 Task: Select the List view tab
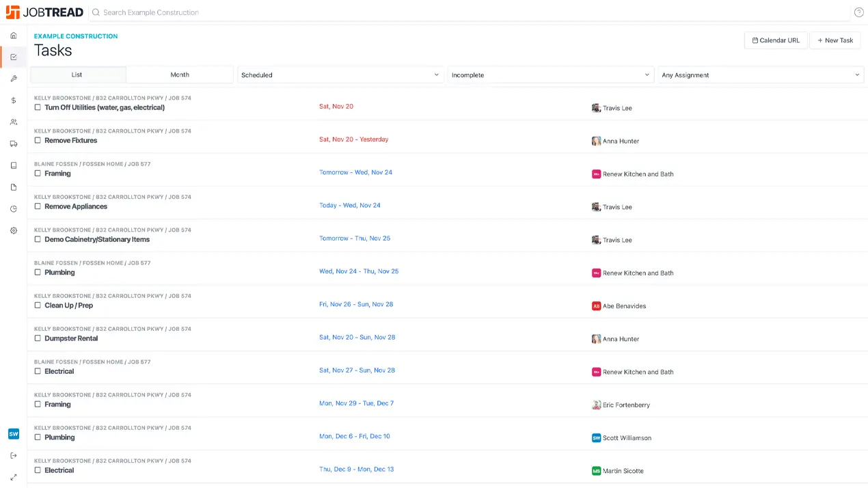point(77,75)
